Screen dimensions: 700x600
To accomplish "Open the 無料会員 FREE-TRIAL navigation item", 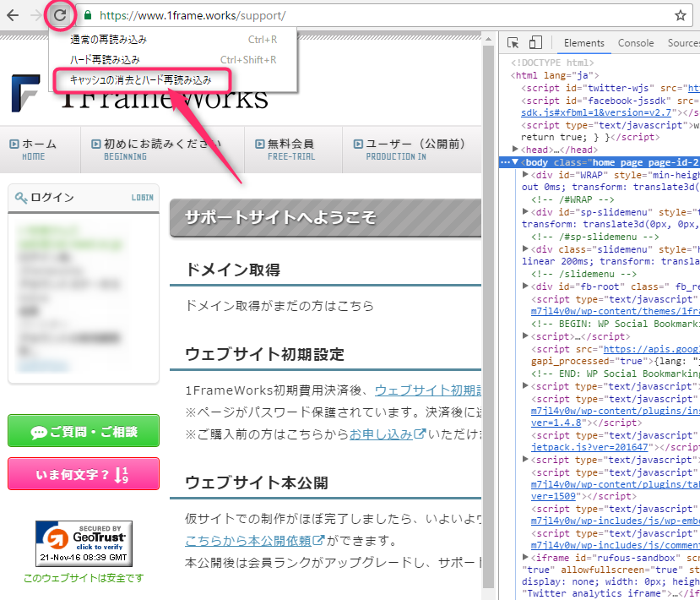I will pos(291,150).
